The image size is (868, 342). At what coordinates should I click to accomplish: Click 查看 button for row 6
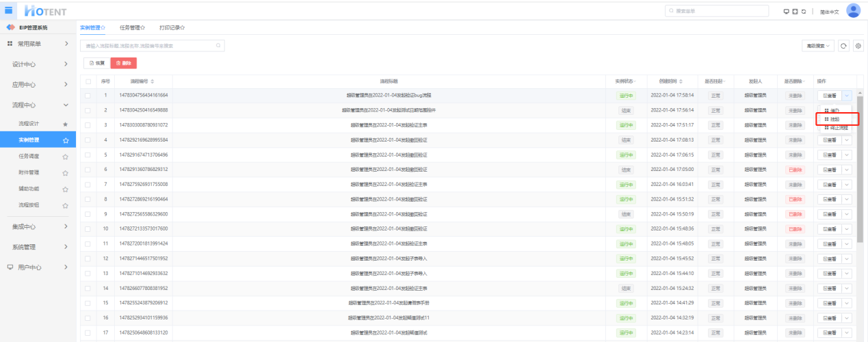point(830,170)
